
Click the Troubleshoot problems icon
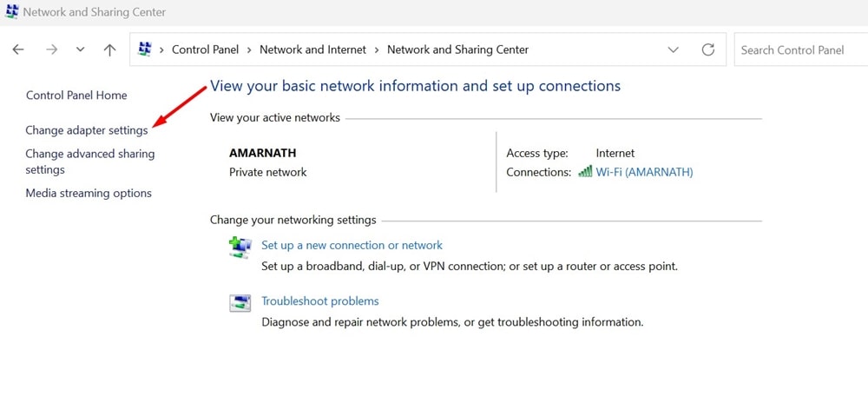point(240,303)
